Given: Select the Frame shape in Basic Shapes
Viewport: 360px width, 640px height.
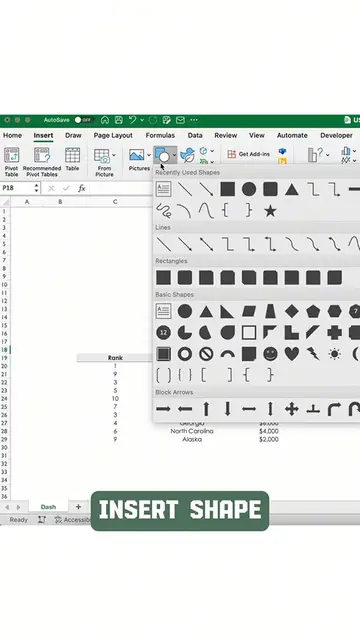Looking at the screenshot, I should 249,333.
